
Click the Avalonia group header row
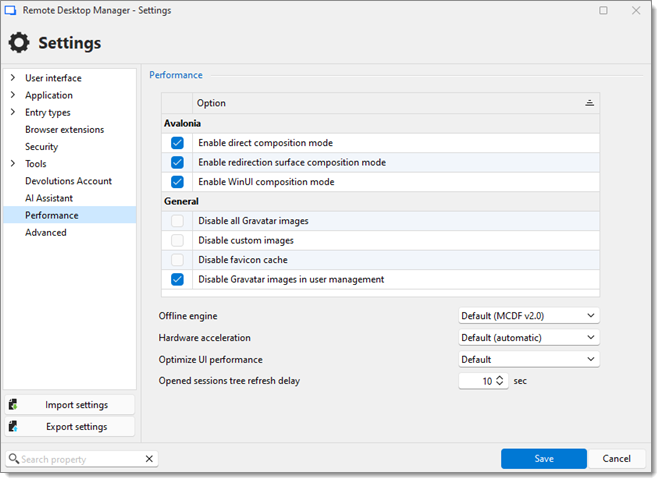click(380, 124)
